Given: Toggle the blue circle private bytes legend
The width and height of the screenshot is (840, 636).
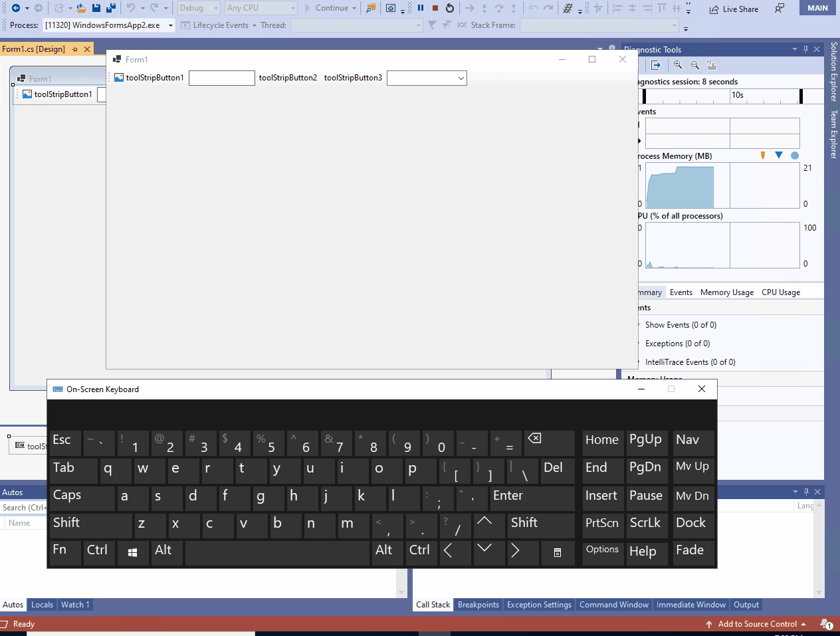Looking at the screenshot, I should pos(795,156).
